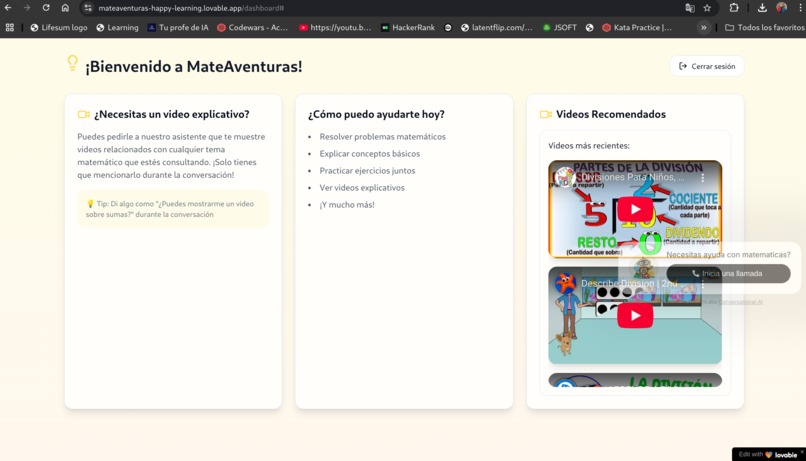The image size is (806, 461).
Task: Click the Ver videos explicativos item
Action: tap(362, 188)
